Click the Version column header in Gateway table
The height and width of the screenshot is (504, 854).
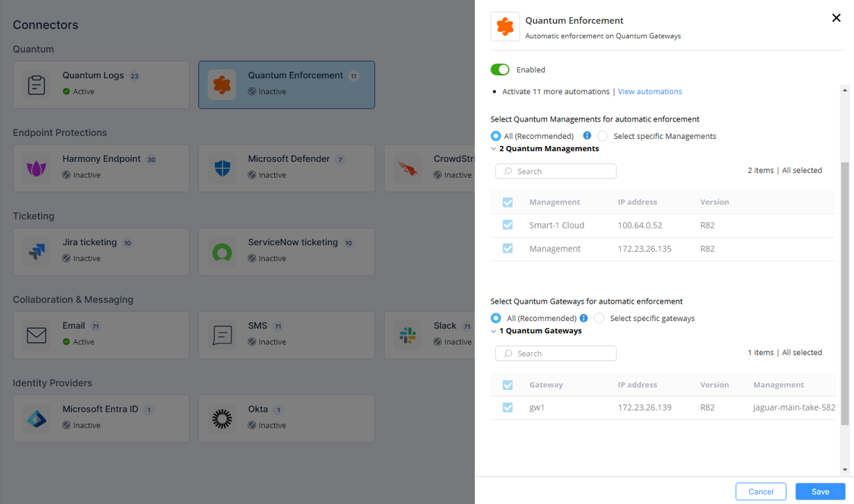pos(714,385)
